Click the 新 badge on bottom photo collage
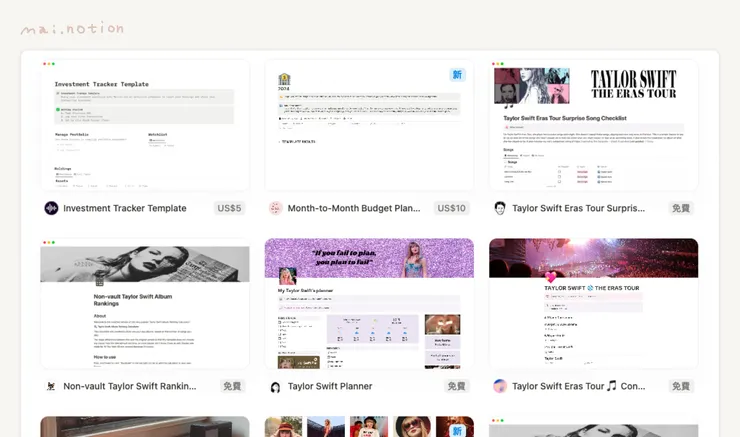The image size is (740, 437). pyautogui.click(x=457, y=430)
